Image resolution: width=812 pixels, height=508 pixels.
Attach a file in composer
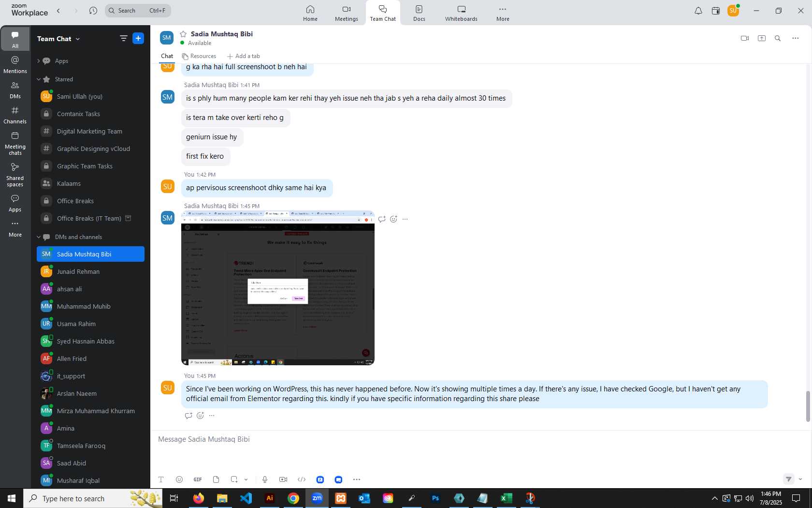coord(216,479)
